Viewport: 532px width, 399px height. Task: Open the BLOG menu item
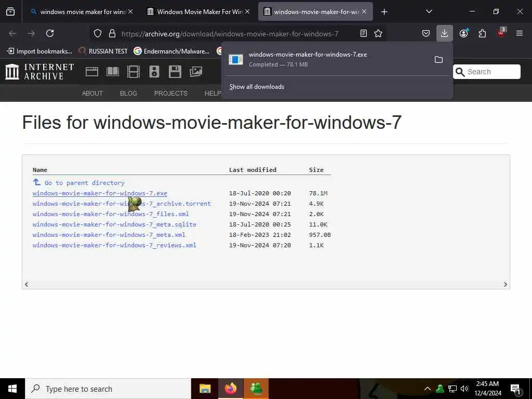point(128,94)
